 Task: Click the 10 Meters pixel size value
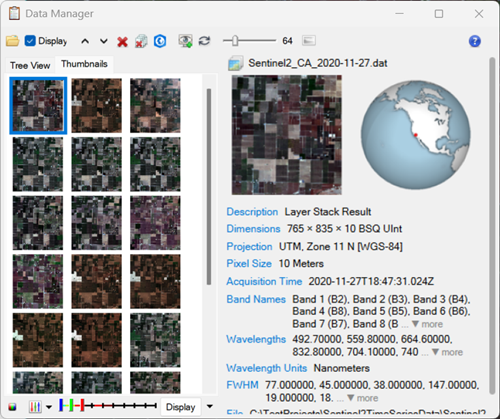[301, 264]
